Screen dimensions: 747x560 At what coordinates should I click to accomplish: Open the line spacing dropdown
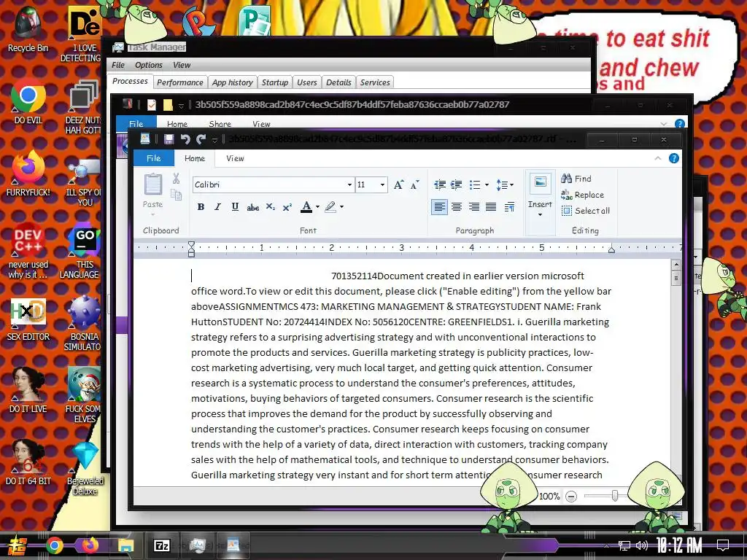pyautogui.click(x=505, y=184)
